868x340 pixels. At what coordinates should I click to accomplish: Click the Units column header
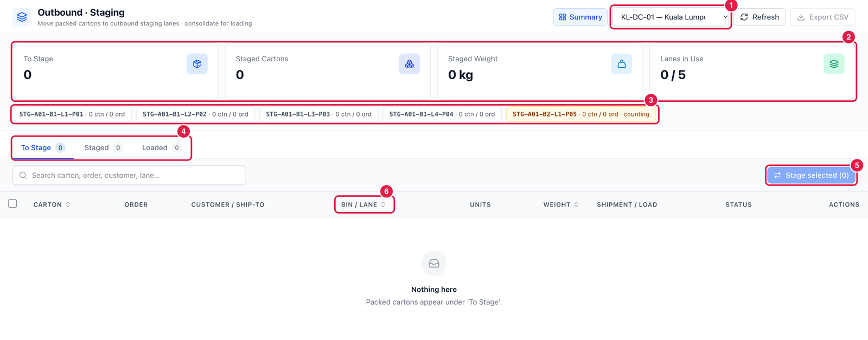click(x=480, y=204)
